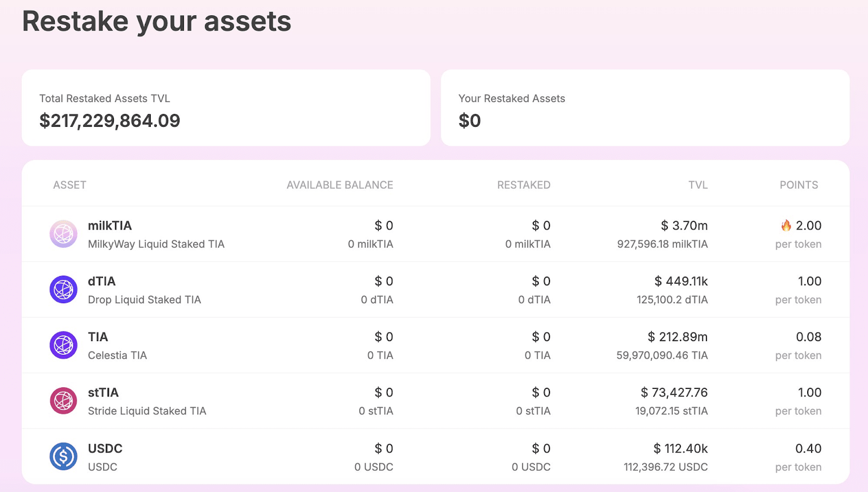868x492 pixels.
Task: Click the 112,396.72 USDC amount
Action: (x=666, y=467)
